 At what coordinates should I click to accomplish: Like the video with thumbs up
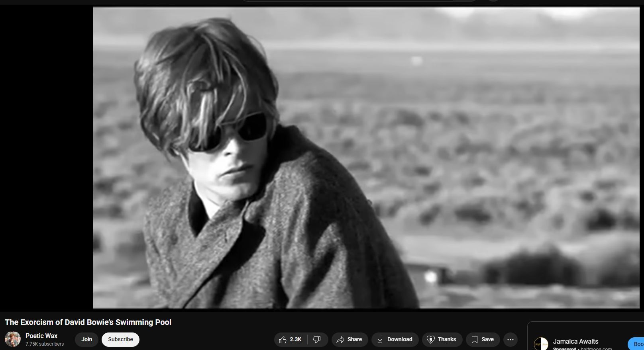(x=290, y=339)
